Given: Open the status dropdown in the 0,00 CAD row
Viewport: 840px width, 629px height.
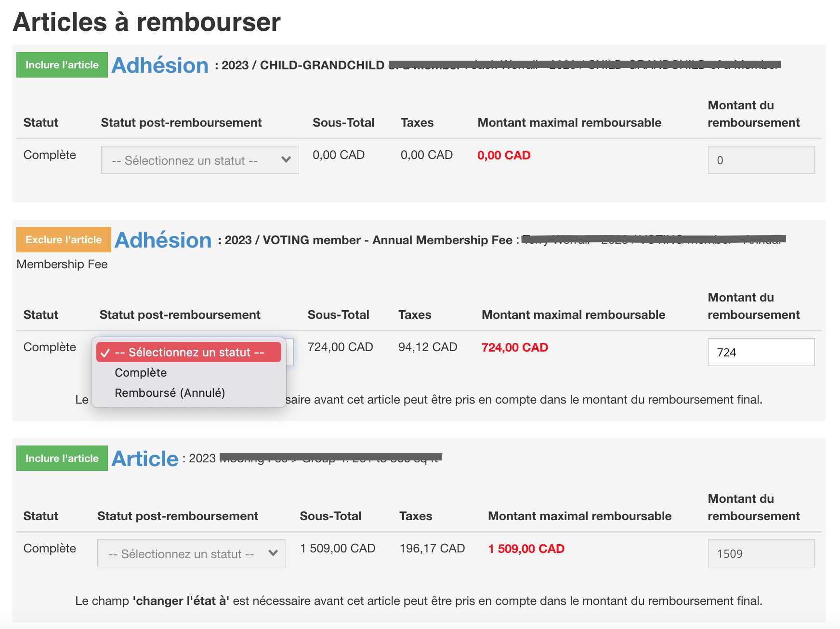Looking at the screenshot, I should point(199,160).
